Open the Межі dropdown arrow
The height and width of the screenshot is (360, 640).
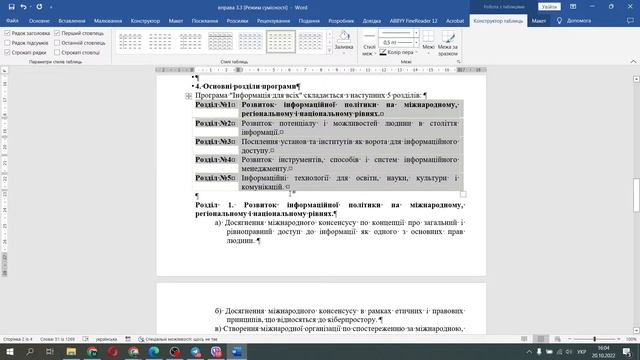[x=428, y=53]
